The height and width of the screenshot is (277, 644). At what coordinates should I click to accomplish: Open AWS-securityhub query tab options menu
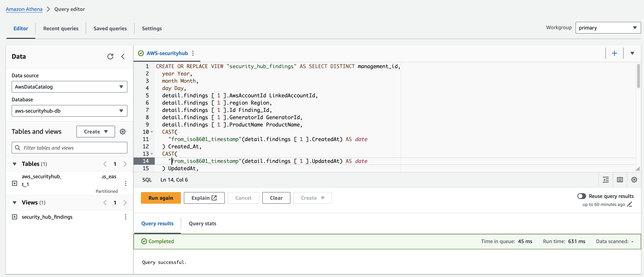click(x=193, y=53)
